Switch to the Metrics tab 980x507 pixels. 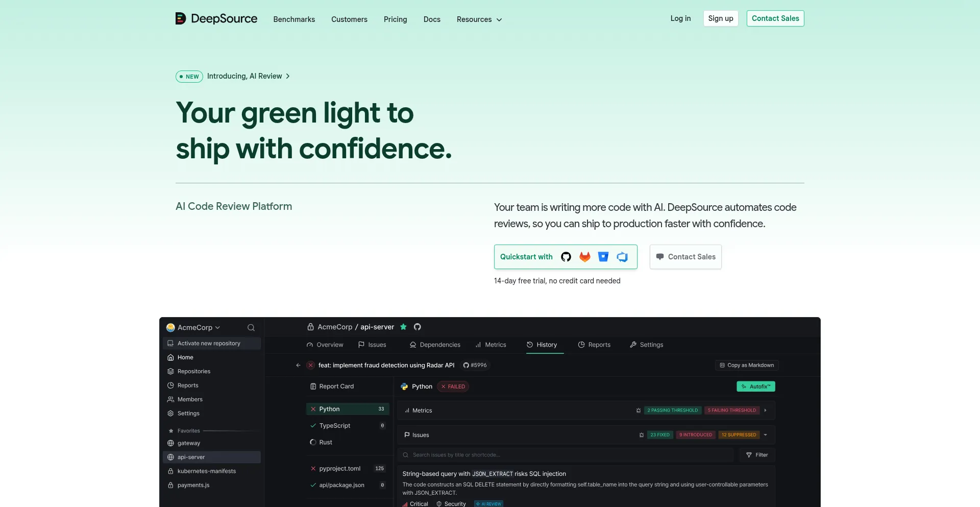(491, 345)
